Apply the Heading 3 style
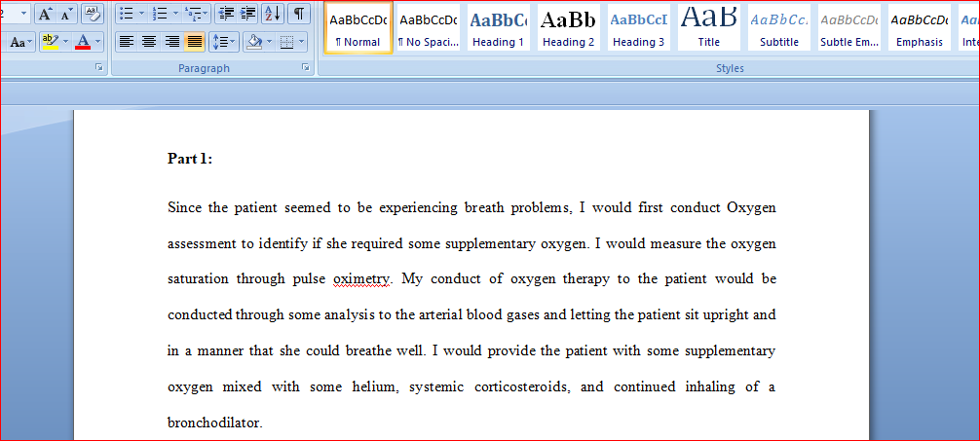Screen dimensions: 980x441 (638, 27)
